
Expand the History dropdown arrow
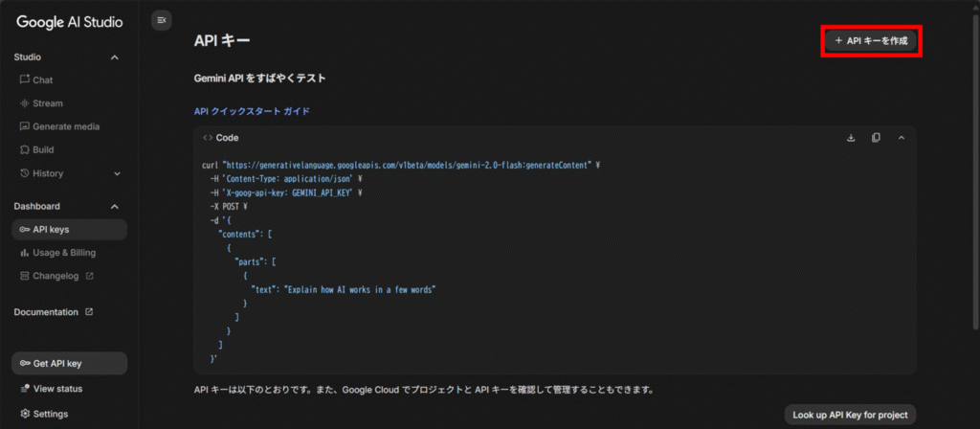(117, 174)
